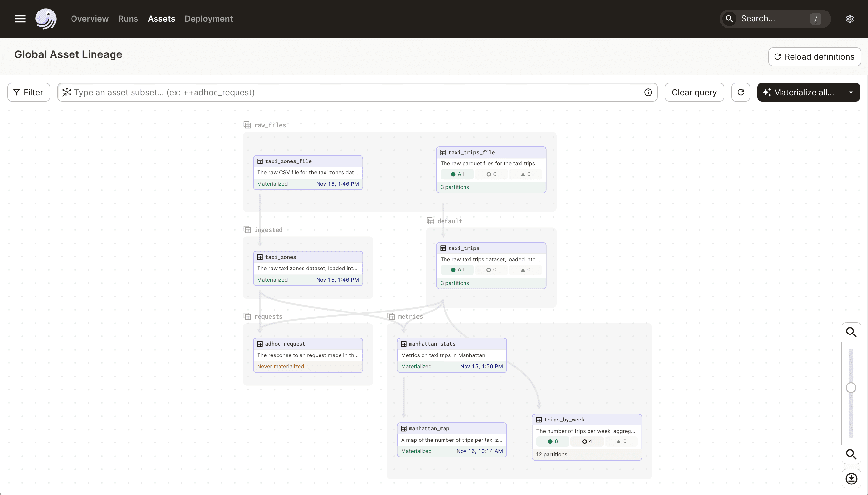Image resolution: width=868 pixels, height=495 pixels.
Task: Open the Deployment section
Action: [x=208, y=19]
